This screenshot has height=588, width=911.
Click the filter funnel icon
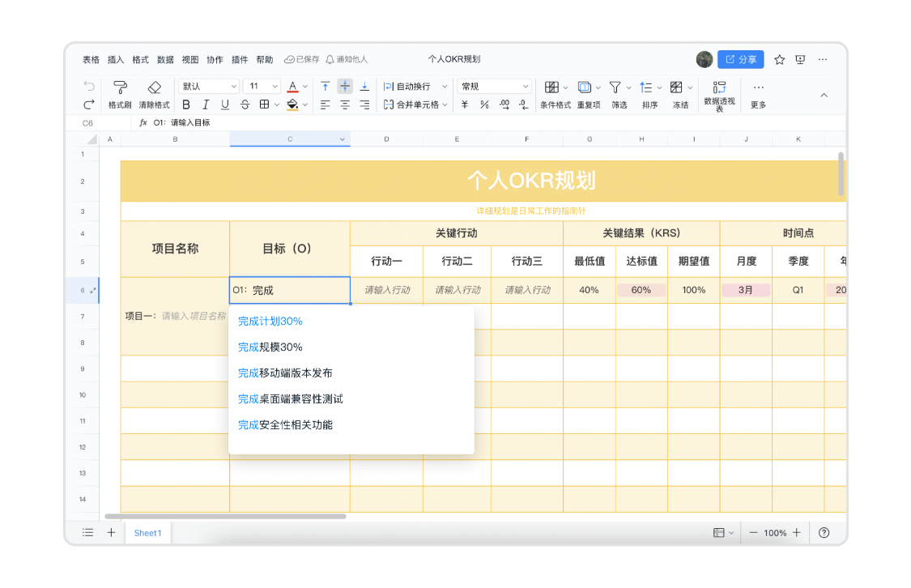click(x=615, y=87)
